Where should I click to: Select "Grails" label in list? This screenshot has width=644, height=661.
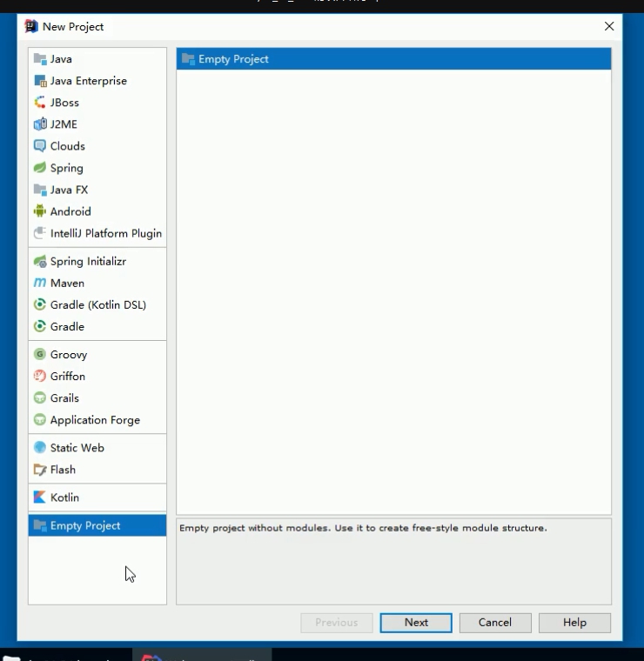(64, 398)
